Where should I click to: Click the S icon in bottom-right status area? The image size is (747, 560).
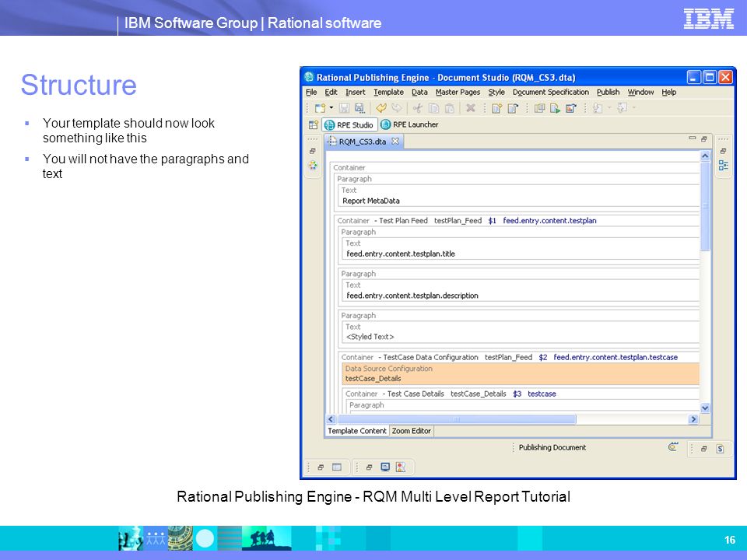[720, 449]
